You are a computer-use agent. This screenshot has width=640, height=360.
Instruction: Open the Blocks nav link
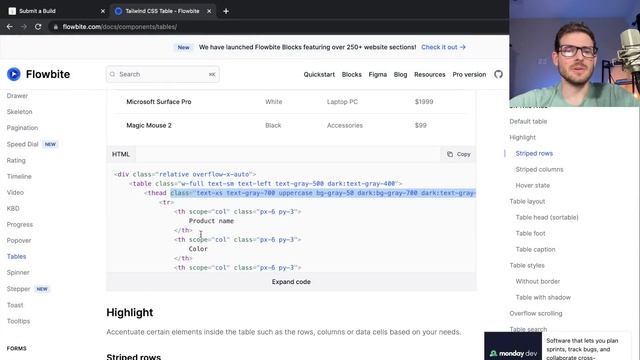[x=351, y=75]
